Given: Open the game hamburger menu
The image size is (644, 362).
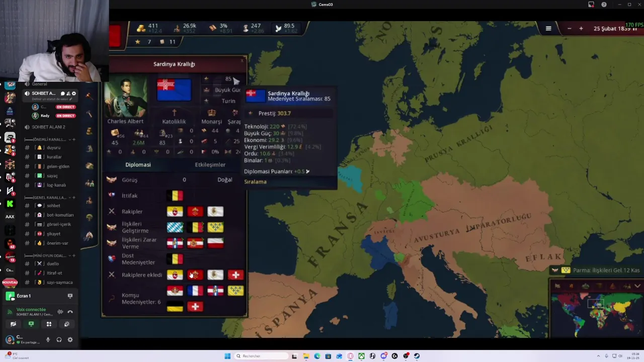Looking at the screenshot, I should point(548,29).
